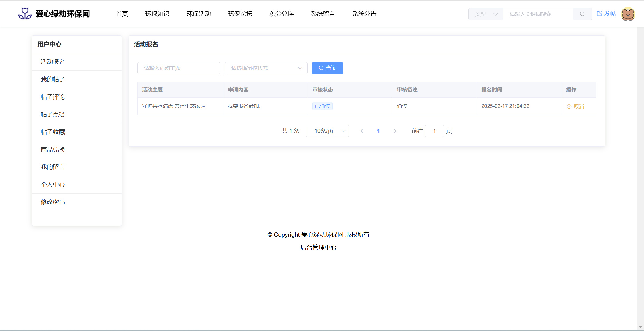
Task: Focus the 请输入活动主题 input field
Action: (x=179, y=68)
